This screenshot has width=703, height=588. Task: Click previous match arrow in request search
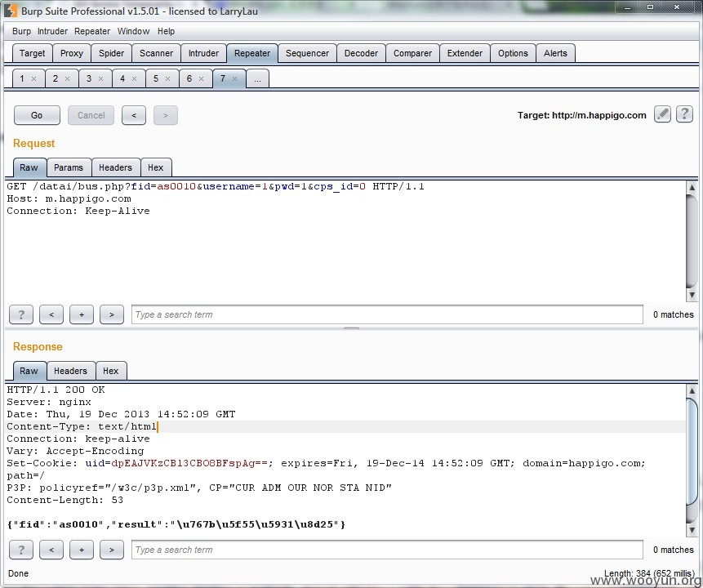click(51, 314)
